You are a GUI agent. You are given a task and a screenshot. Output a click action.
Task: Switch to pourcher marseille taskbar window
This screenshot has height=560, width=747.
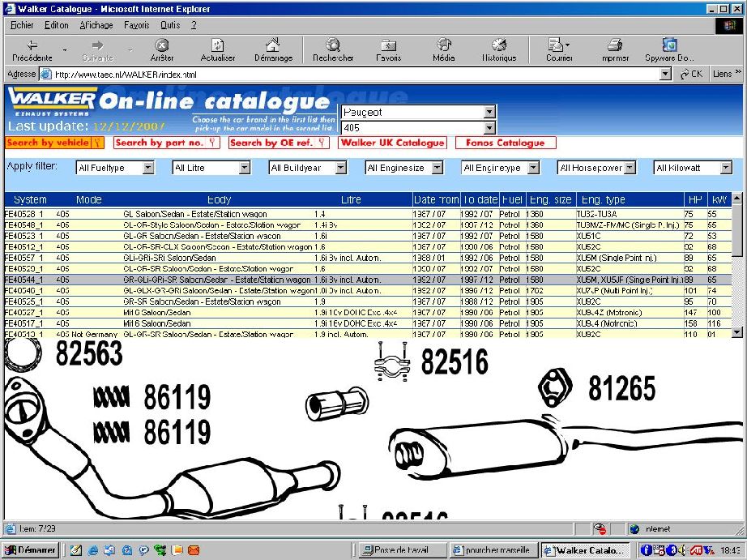(493, 550)
